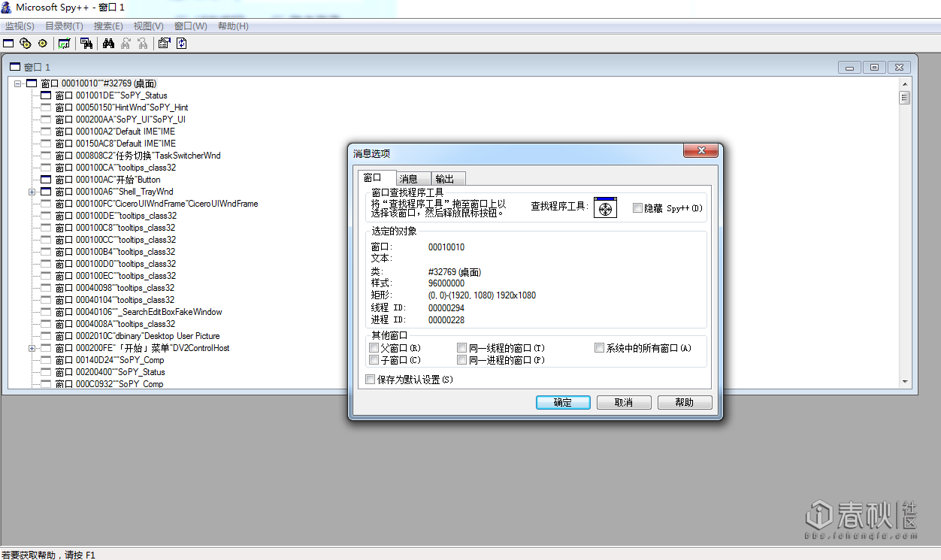Click the Log Messages toolbar icon
The image size is (941, 560).
coord(64,44)
